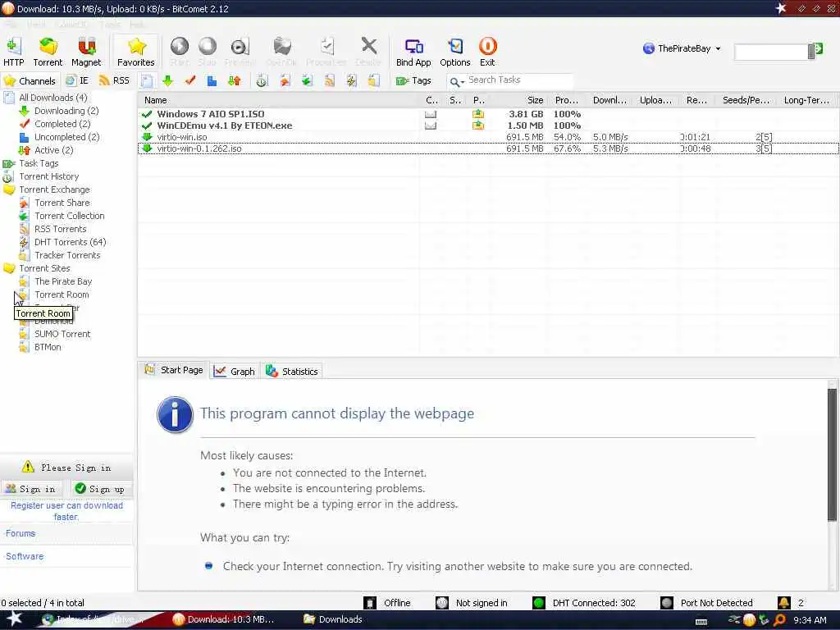The image size is (840, 630).
Task: Click the green DHT Connected indicator
Action: click(538, 603)
